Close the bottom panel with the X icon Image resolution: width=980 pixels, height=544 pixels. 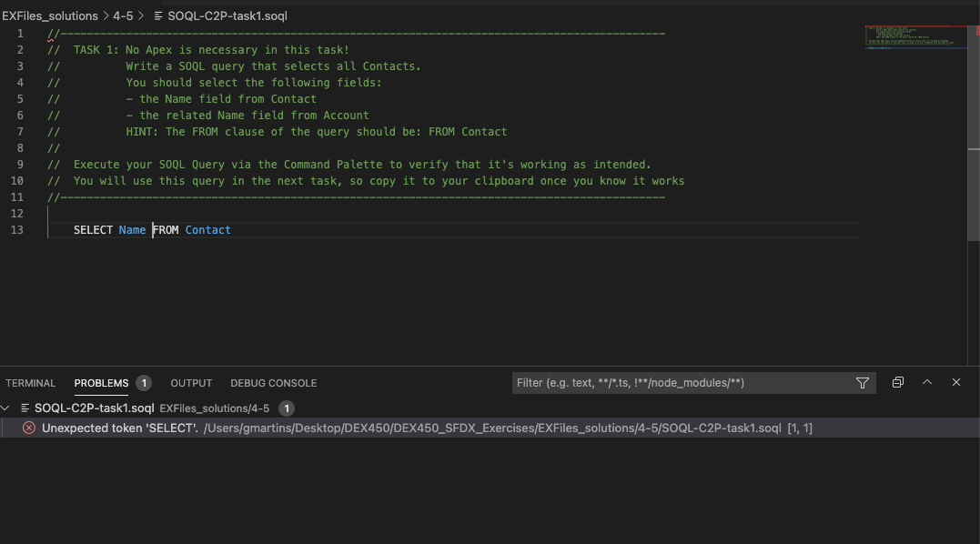[956, 383]
